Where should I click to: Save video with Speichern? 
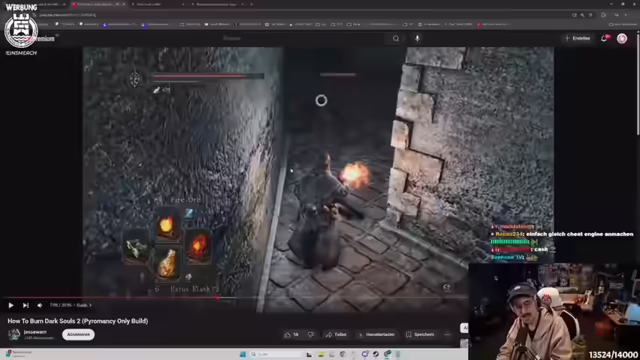[x=420, y=335]
